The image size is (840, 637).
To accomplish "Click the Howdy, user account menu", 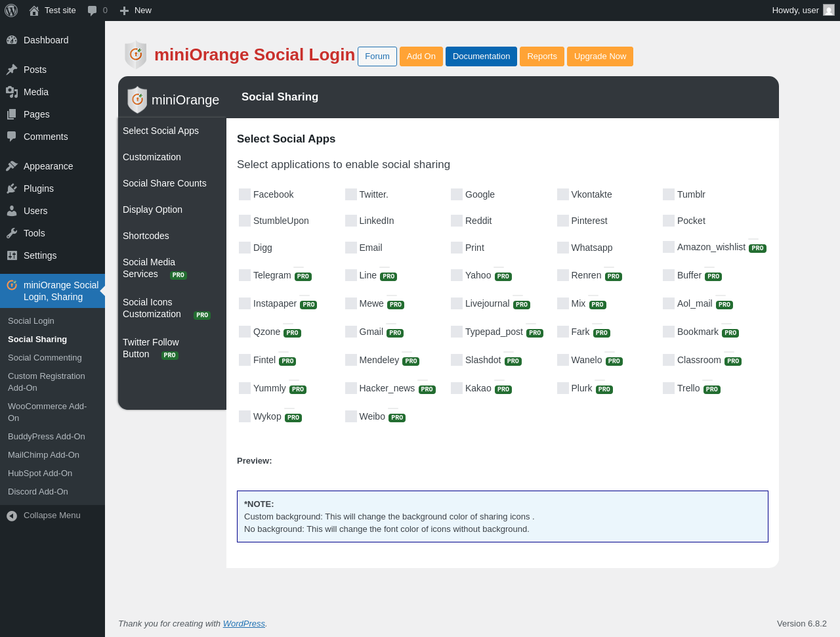I will 803,11.
